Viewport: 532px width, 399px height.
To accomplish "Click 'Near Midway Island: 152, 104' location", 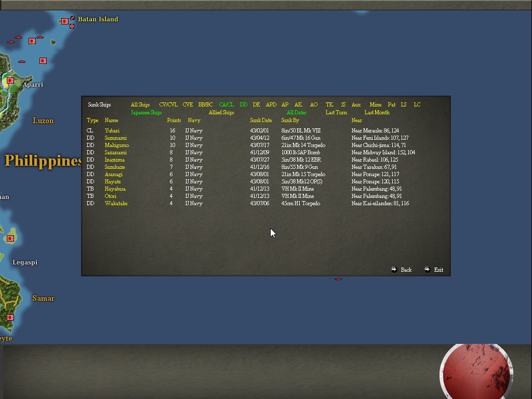I will pyautogui.click(x=383, y=152).
